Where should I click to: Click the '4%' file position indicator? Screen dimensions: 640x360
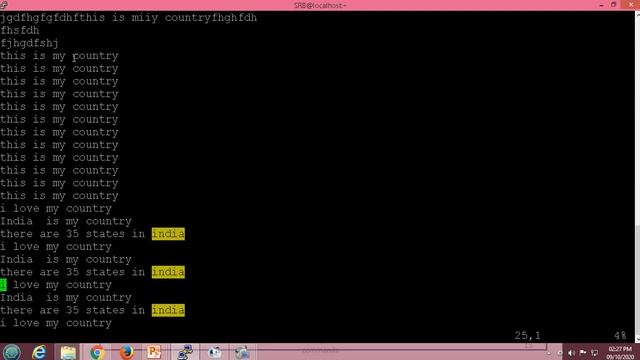(620, 336)
